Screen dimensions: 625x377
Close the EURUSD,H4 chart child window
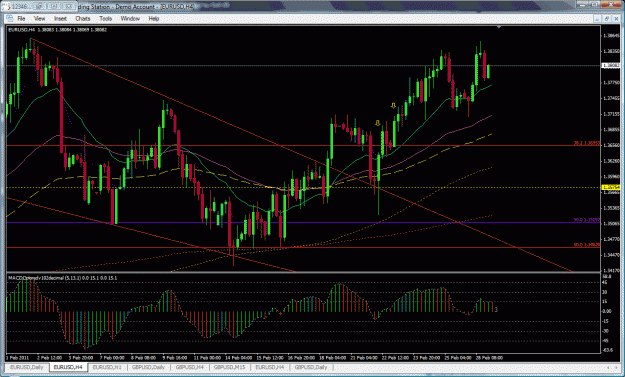point(616,19)
